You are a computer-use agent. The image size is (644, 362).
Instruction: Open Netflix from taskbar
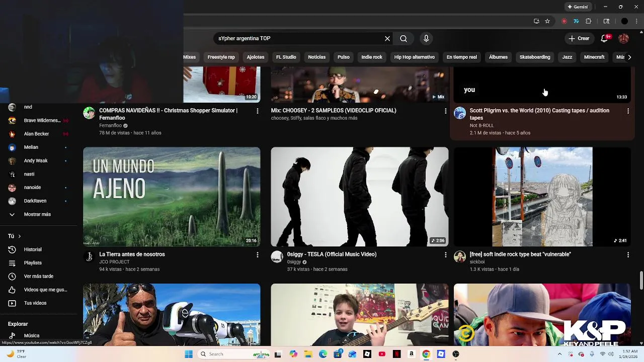396,354
